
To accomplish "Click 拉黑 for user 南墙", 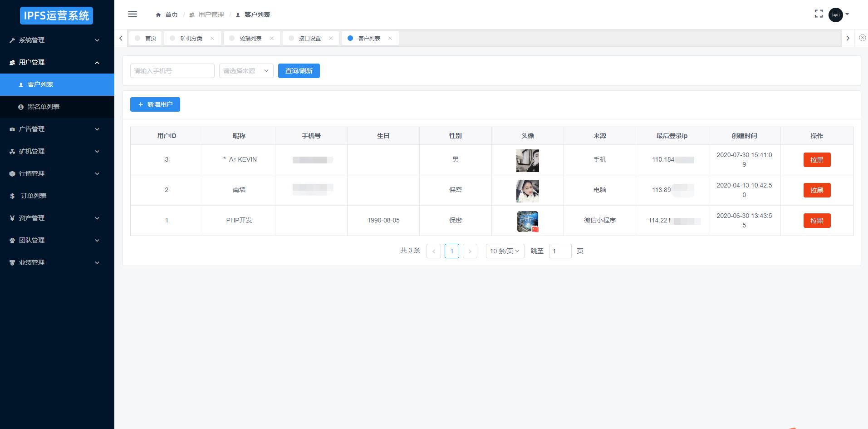I will pos(817,190).
